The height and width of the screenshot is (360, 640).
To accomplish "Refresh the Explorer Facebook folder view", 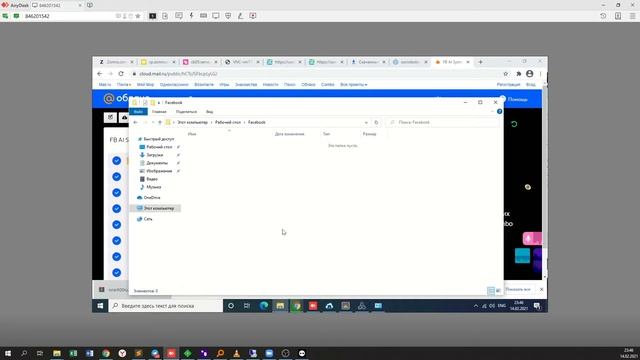I will [x=376, y=122].
